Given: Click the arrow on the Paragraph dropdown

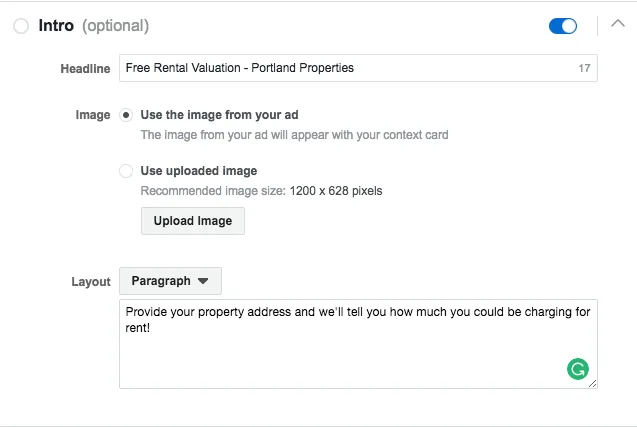Looking at the screenshot, I should tap(203, 281).
